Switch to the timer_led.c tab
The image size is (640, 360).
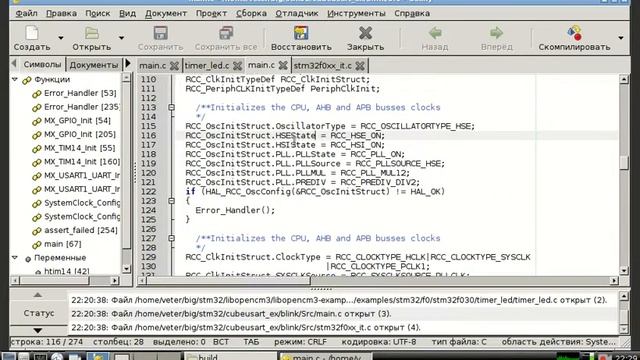(x=207, y=65)
